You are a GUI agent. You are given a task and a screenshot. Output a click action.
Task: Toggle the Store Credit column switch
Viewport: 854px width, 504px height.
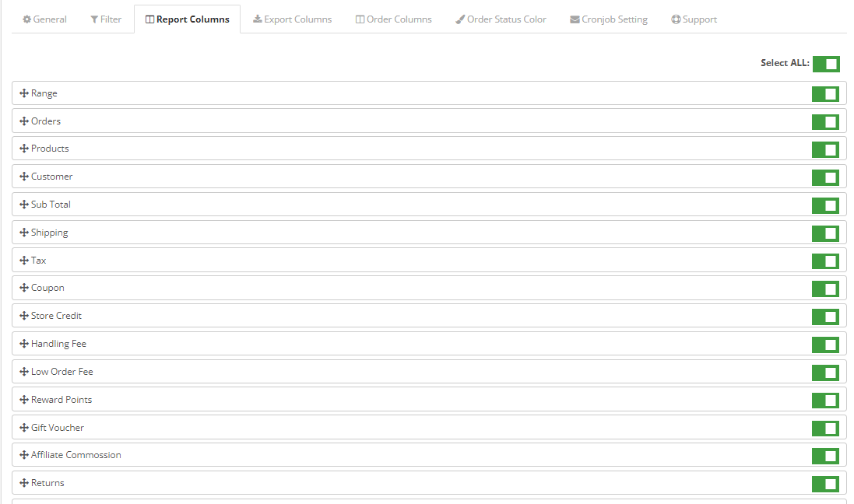coord(825,317)
